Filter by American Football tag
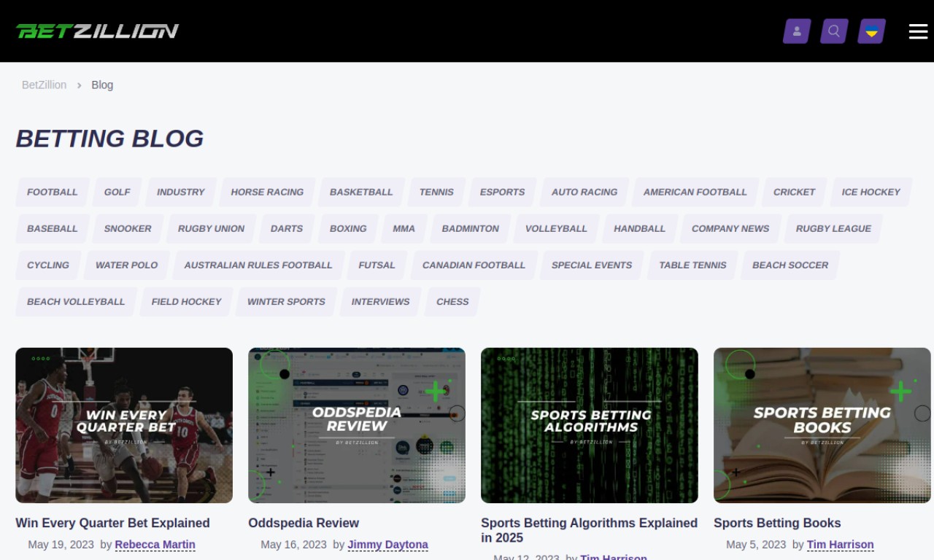Viewport: 934px width, 560px height. [695, 192]
